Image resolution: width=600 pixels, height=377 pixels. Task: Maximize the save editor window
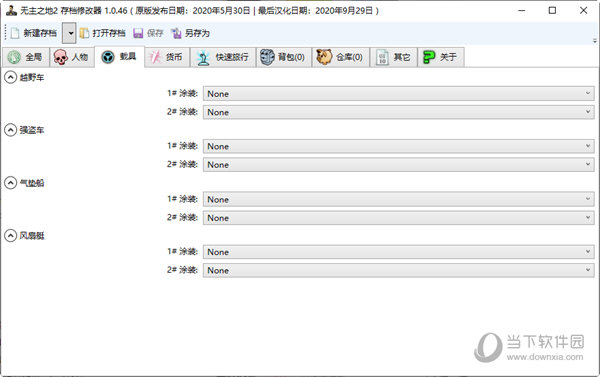552,10
